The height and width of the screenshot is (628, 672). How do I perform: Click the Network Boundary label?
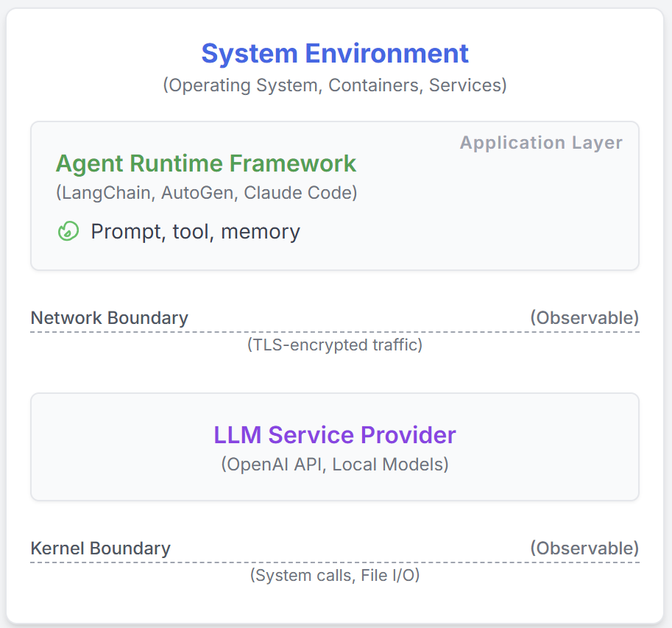click(x=108, y=318)
